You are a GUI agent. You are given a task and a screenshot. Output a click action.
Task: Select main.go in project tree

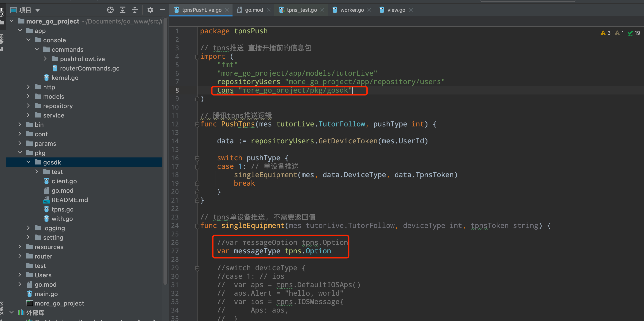pyautogui.click(x=46, y=294)
